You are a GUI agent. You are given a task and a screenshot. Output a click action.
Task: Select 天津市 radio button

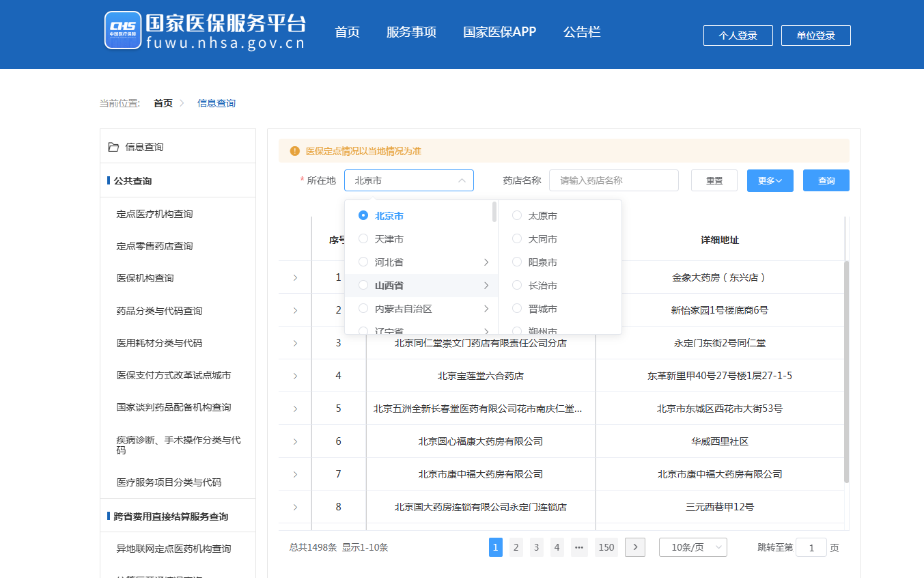[x=363, y=239]
